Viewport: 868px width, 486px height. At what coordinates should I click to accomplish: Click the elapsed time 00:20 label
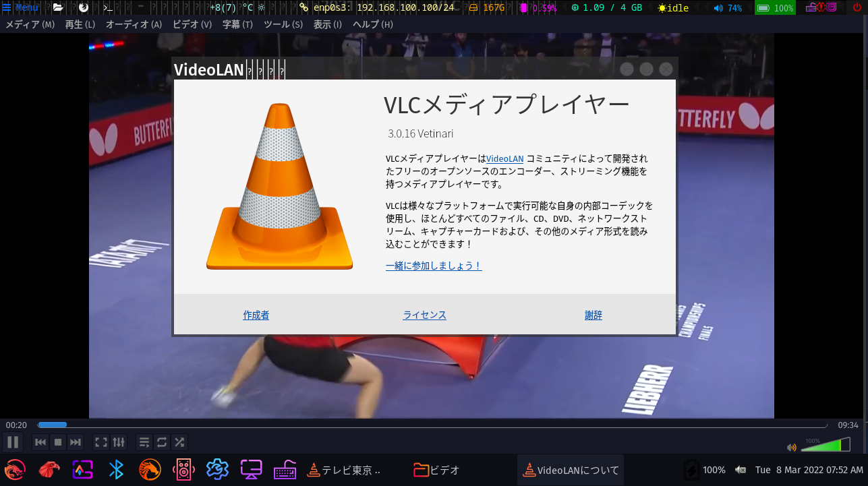(16, 425)
